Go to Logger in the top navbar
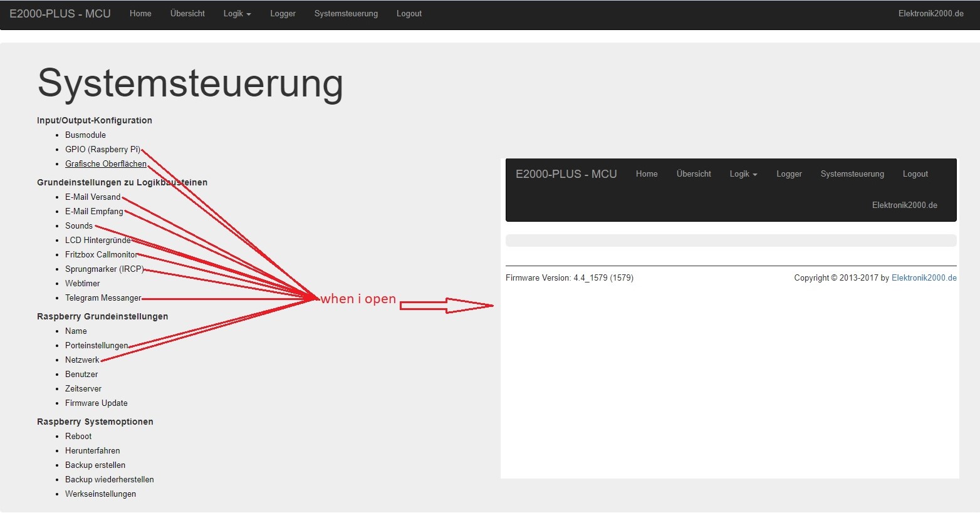The width and height of the screenshot is (980, 513). coord(283,14)
